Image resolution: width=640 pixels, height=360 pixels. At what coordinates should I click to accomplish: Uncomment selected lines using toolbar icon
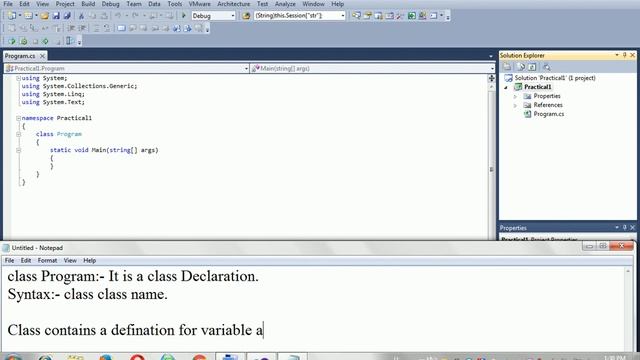click(x=107, y=28)
